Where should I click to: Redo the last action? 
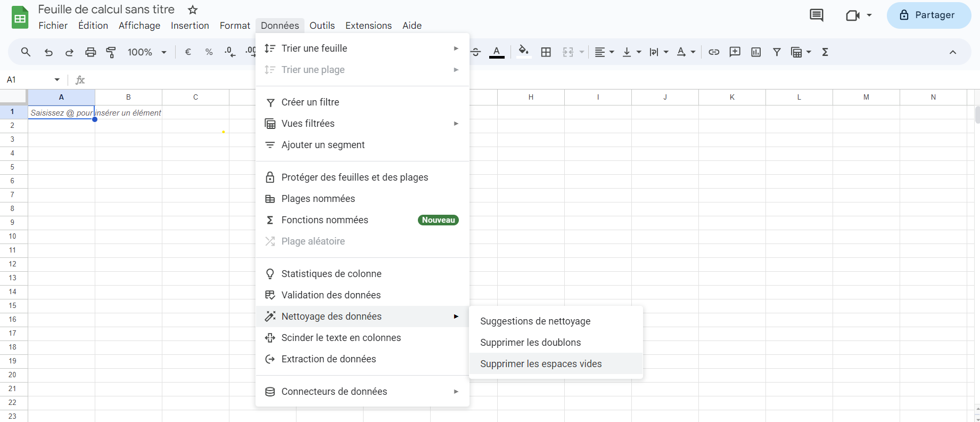69,52
